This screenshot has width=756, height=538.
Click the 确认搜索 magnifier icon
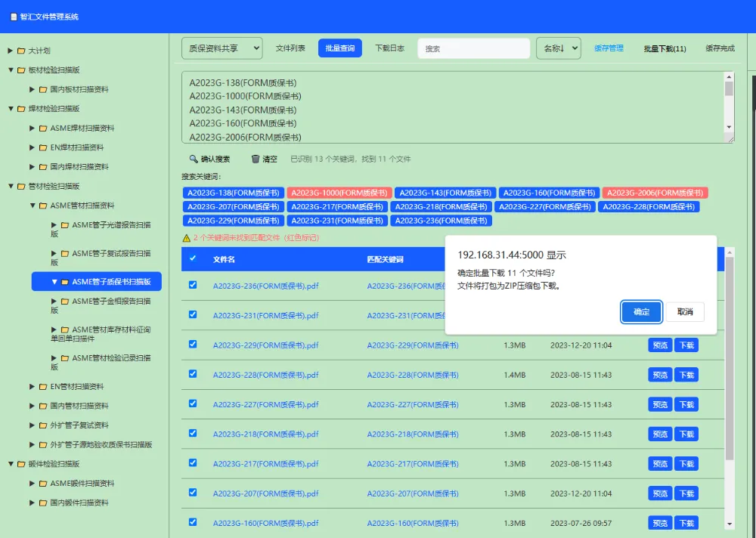point(194,159)
